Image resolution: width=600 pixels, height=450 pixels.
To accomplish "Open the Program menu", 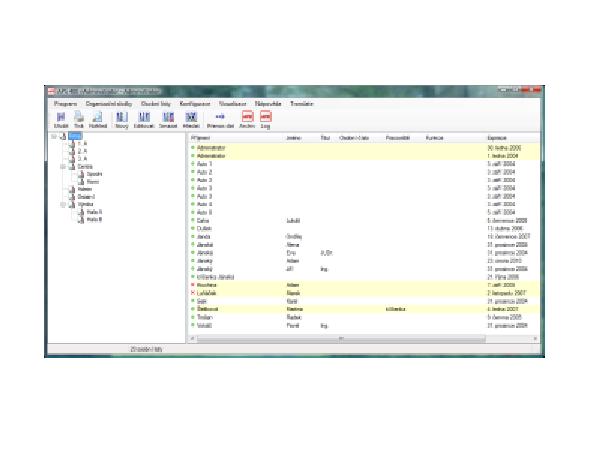I will pos(66,104).
